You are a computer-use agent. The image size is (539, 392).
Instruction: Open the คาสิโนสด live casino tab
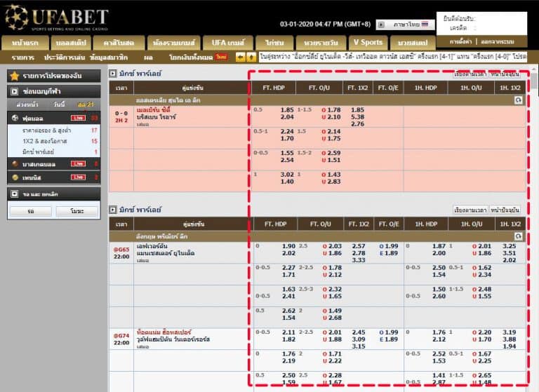119,43
